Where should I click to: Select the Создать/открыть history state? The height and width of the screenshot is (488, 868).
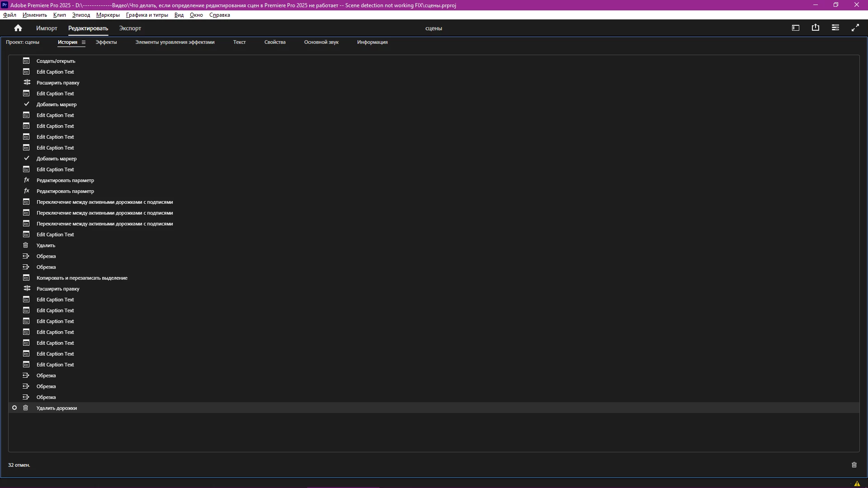pos(56,61)
